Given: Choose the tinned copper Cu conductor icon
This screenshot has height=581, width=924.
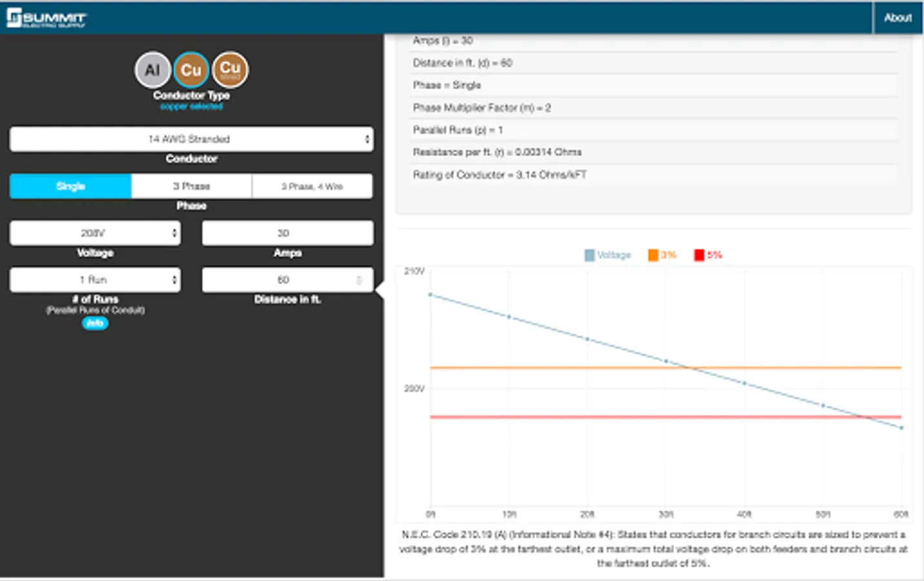Looking at the screenshot, I should click(231, 70).
